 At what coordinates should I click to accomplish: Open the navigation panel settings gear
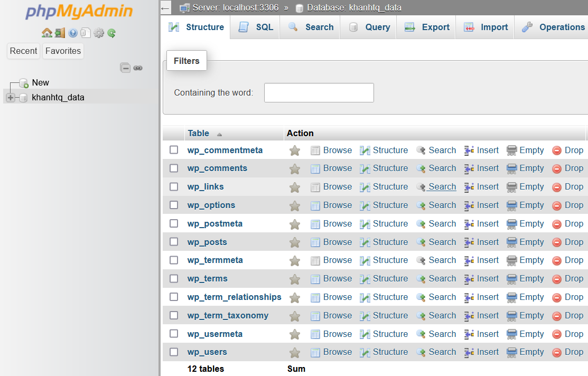[99, 33]
